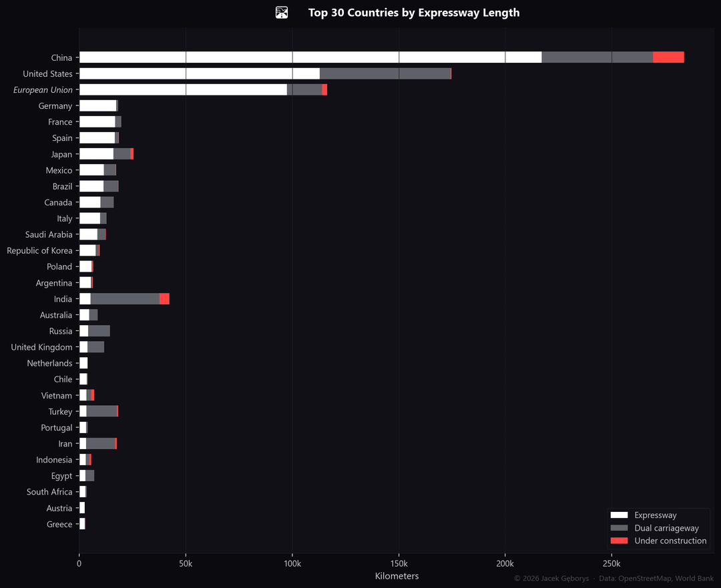Click the 'Greece' label at bottom of list
The width and height of the screenshot is (721, 588).
[59, 524]
